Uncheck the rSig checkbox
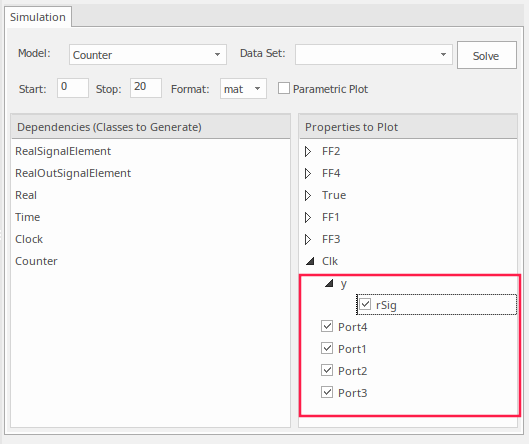529x444 pixels. (x=365, y=304)
